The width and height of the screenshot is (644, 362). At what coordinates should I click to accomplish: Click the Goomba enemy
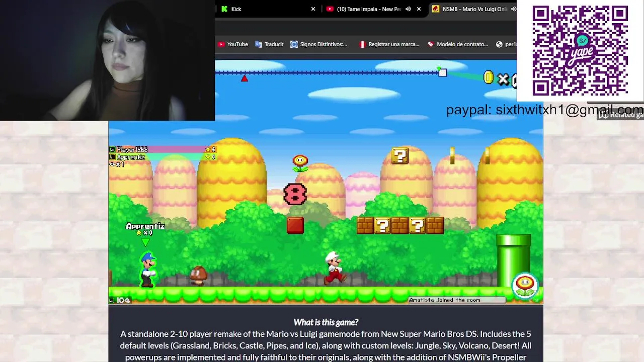(x=198, y=276)
